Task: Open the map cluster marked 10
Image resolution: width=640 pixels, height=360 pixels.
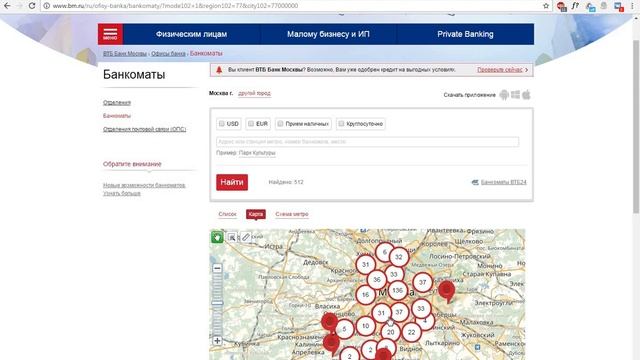Action: [x=365, y=326]
